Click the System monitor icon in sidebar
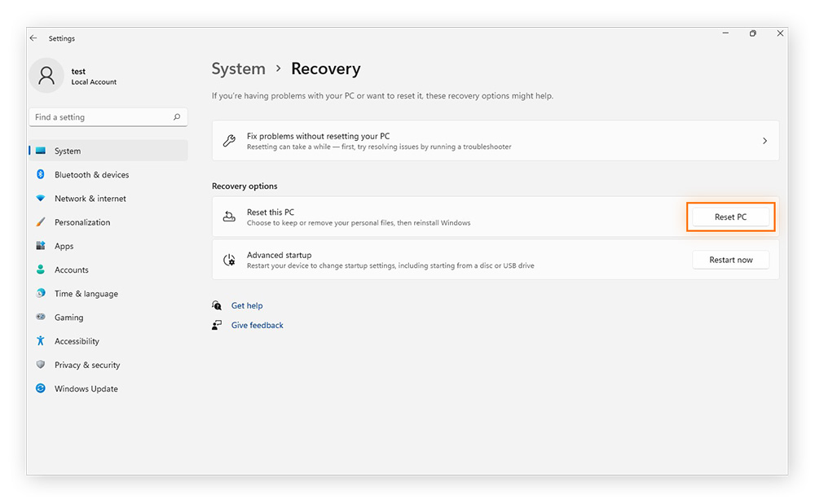815x504 pixels. [41, 151]
